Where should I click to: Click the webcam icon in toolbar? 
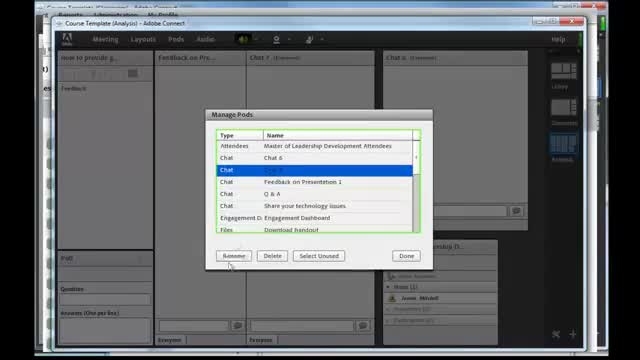[x=276, y=40]
